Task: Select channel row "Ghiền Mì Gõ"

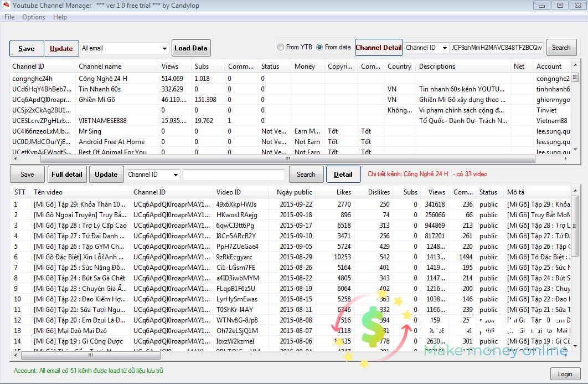Action: pyautogui.click(x=291, y=100)
